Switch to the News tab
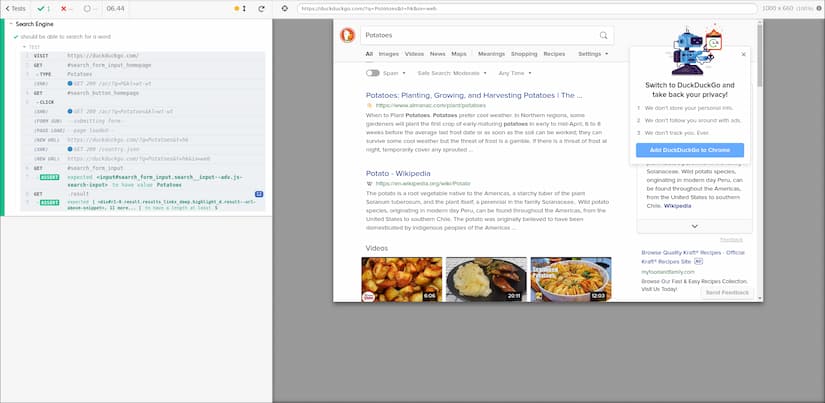Screen dimensions: 825x403 438,54
